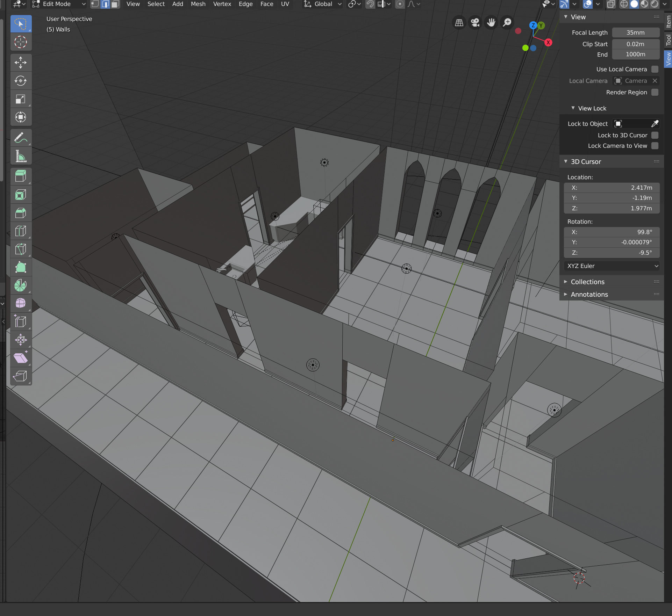
Task: Enable the Render Region checkbox
Action: (656, 92)
